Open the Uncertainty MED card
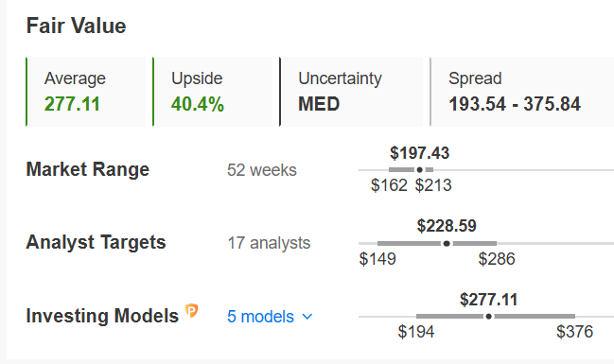This screenshot has height=364, width=614. click(351, 92)
